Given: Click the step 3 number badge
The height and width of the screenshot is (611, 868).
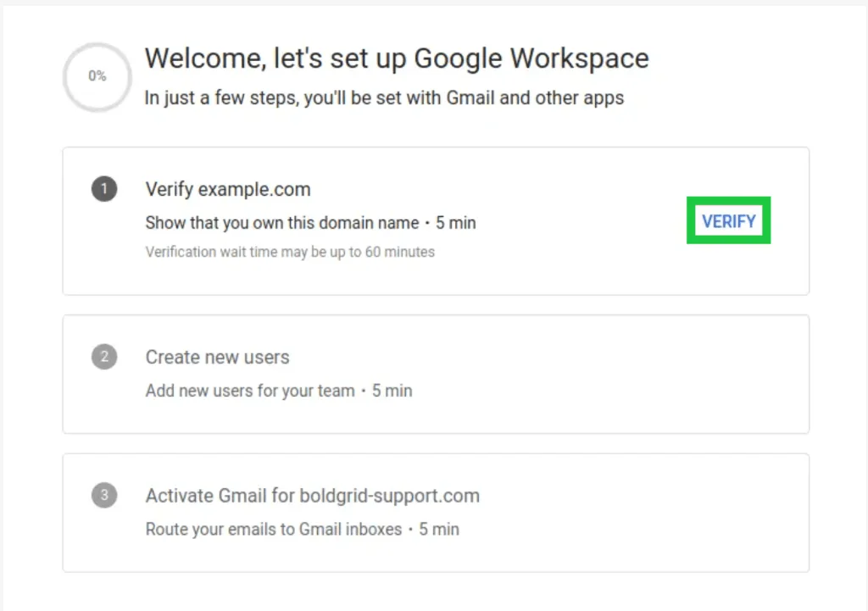Looking at the screenshot, I should 104,496.
